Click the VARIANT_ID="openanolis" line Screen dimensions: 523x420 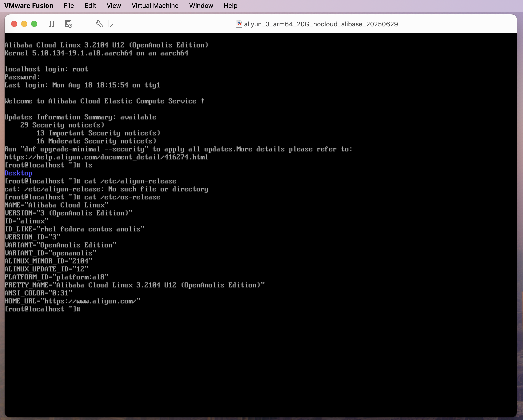(x=51, y=253)
